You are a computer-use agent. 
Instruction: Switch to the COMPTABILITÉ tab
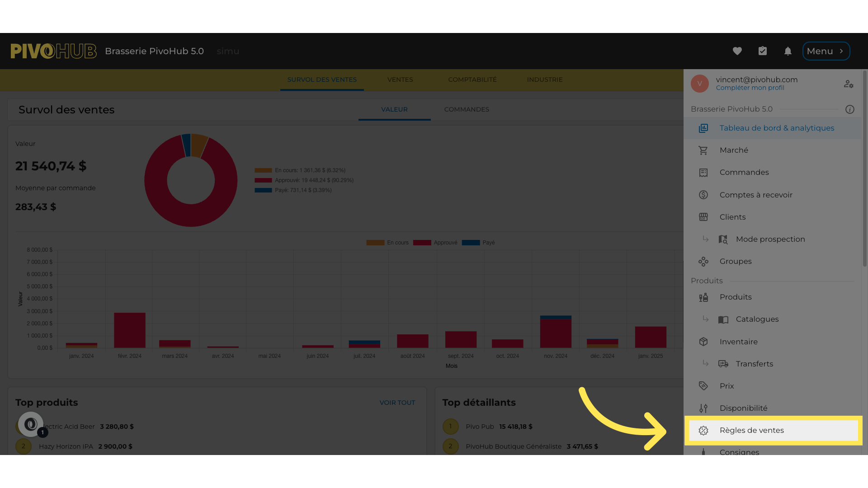tap(472, 80)
